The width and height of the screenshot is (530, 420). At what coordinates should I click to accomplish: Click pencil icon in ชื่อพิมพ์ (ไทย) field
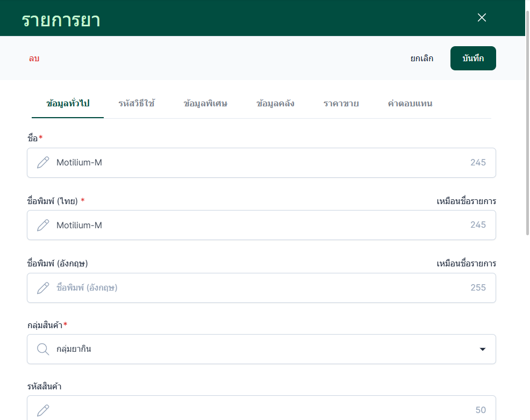point(43,225)
